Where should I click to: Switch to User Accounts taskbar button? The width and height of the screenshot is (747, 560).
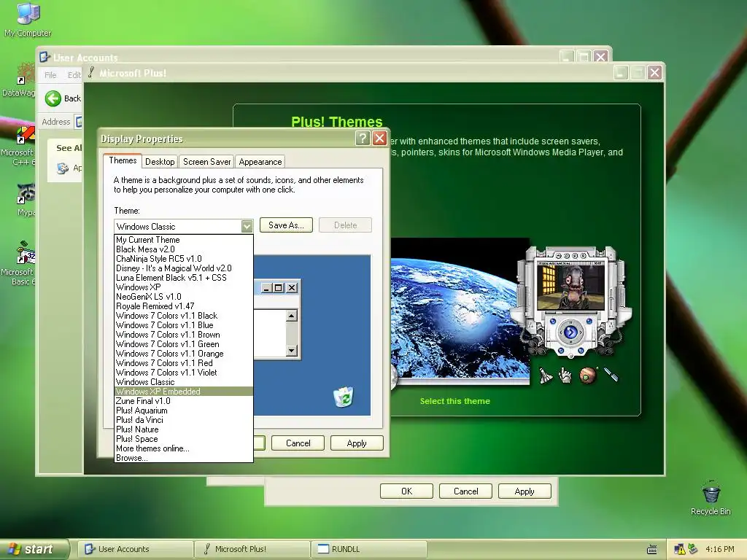(135, 549)
